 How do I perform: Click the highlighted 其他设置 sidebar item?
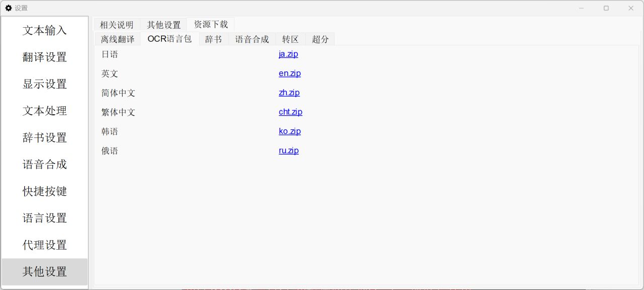pyautogui.click(x=45, y=272)
